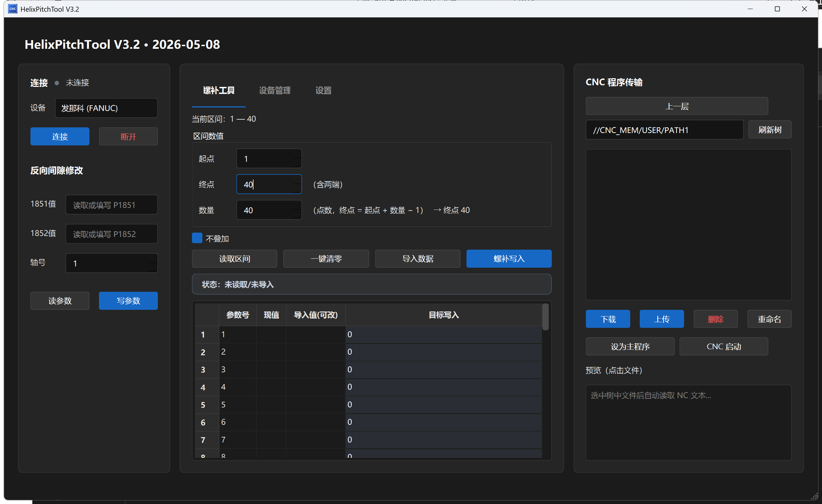
Task: Go up a folder with 上一层
Action: pyautogui.click(x=677, y=106)
